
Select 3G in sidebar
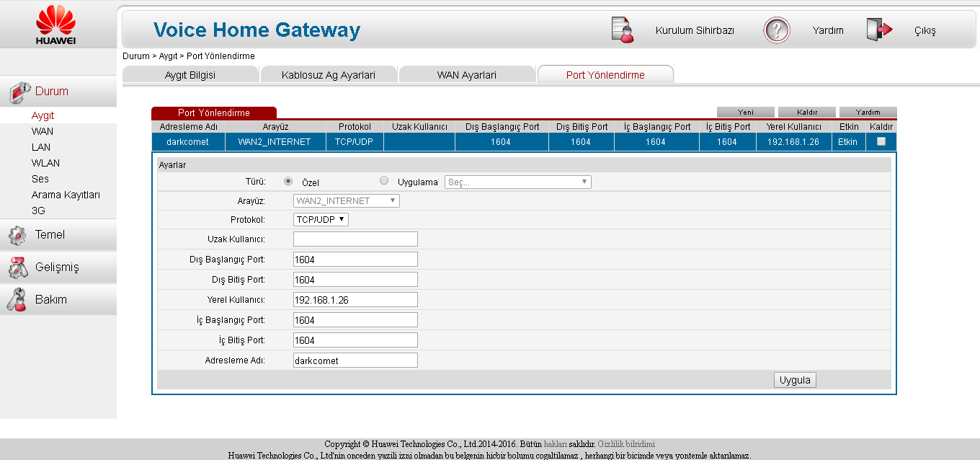point(38,211)
